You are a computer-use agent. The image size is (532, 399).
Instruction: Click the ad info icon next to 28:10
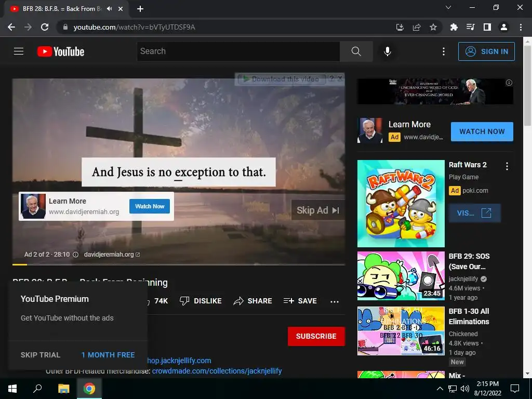coord(76,255)
